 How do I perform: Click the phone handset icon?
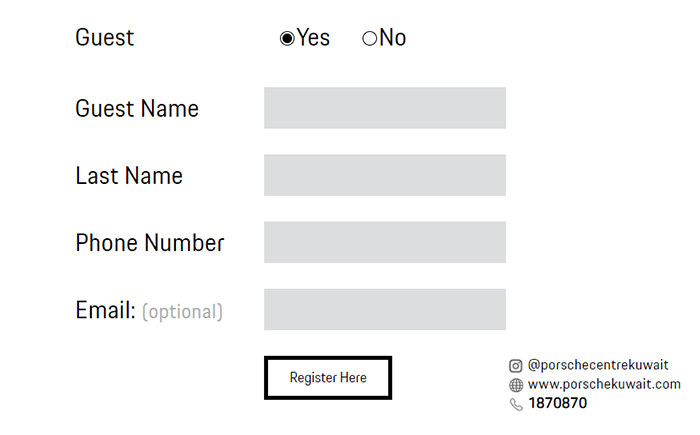[516, 404]
